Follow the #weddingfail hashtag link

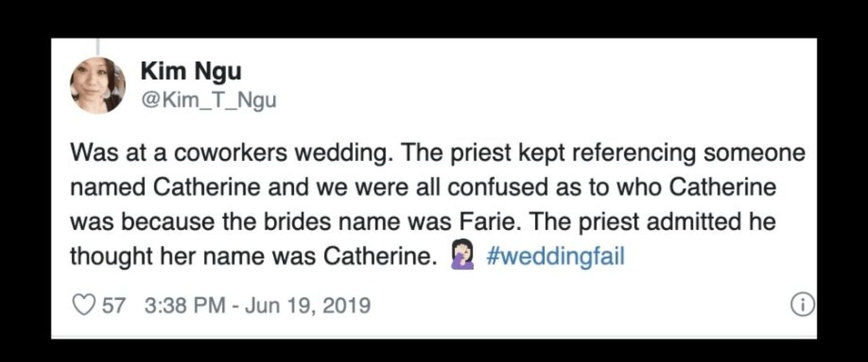(556, 256)
